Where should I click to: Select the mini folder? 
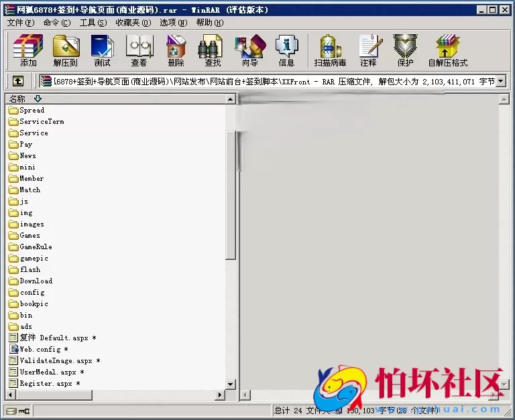[x=22, y=167]
